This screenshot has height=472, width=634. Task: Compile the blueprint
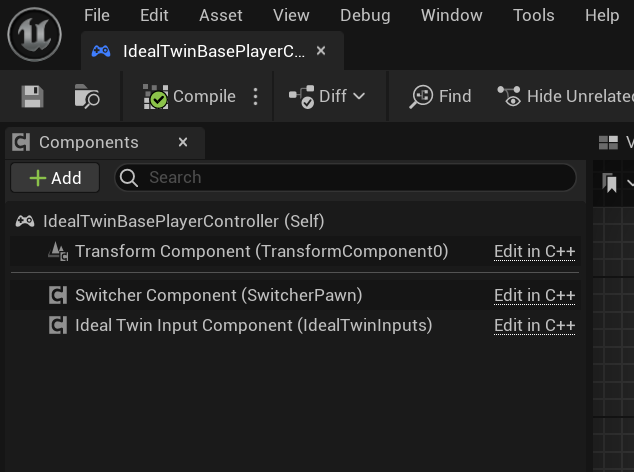point(190,96)
